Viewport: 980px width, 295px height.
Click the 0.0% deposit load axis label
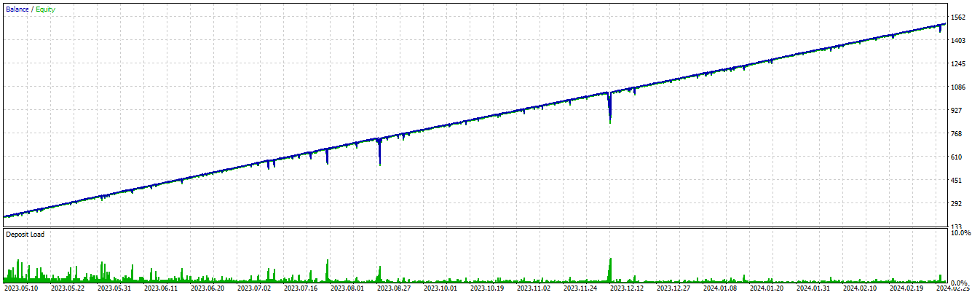click(x=961, y=283)
